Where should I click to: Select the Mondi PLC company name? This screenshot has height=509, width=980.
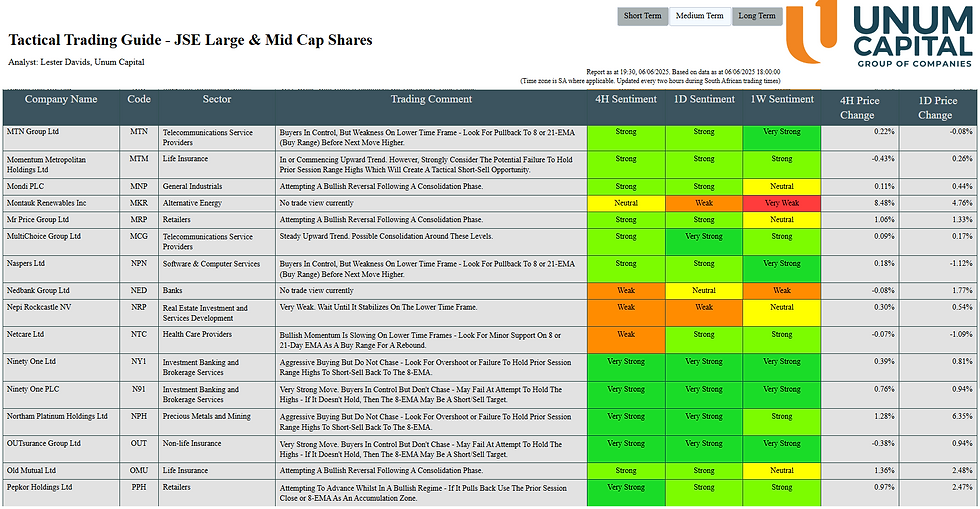tap(26, 186)
